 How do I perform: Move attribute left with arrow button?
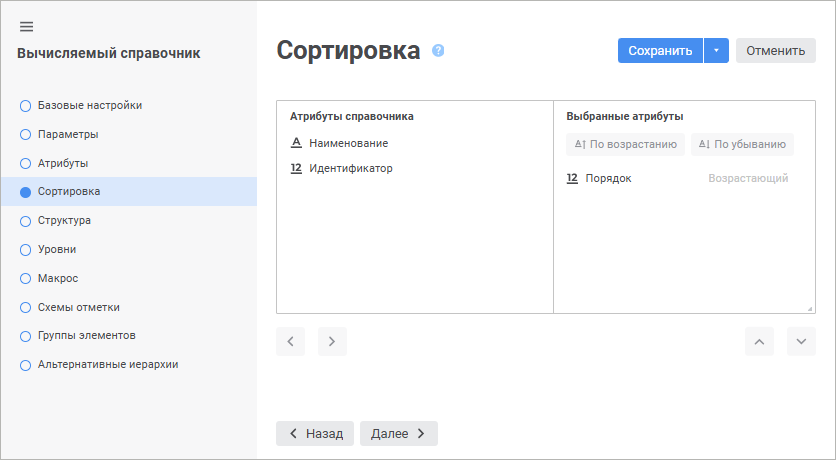(290, 342)
